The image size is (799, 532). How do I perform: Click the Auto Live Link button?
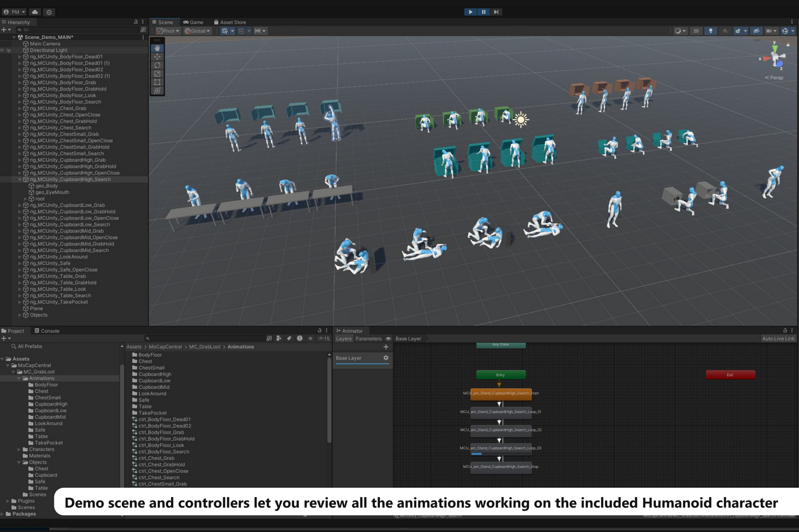tap(778, 339)
